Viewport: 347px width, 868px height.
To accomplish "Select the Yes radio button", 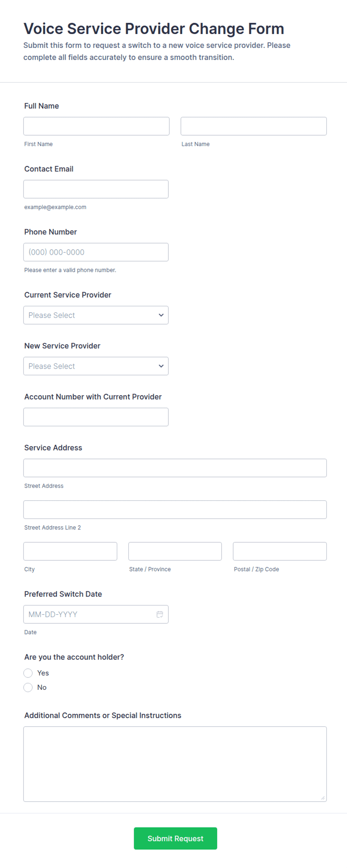I will point(28,673).
